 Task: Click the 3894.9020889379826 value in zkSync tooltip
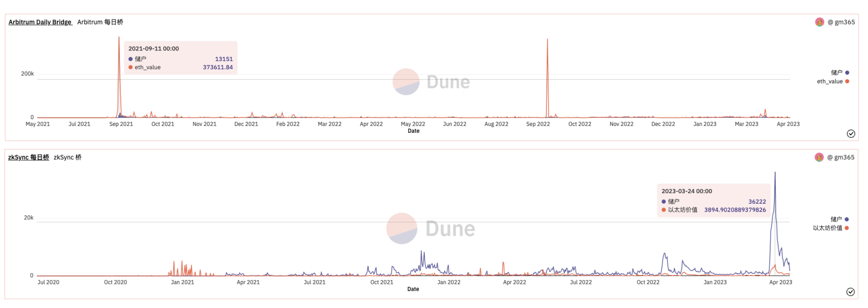tap(735, 210)
